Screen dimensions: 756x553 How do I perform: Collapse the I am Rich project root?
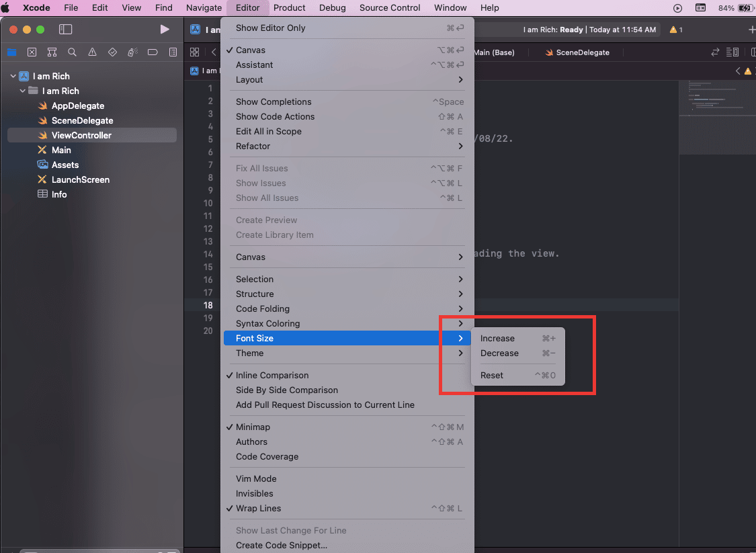[13, 76]
